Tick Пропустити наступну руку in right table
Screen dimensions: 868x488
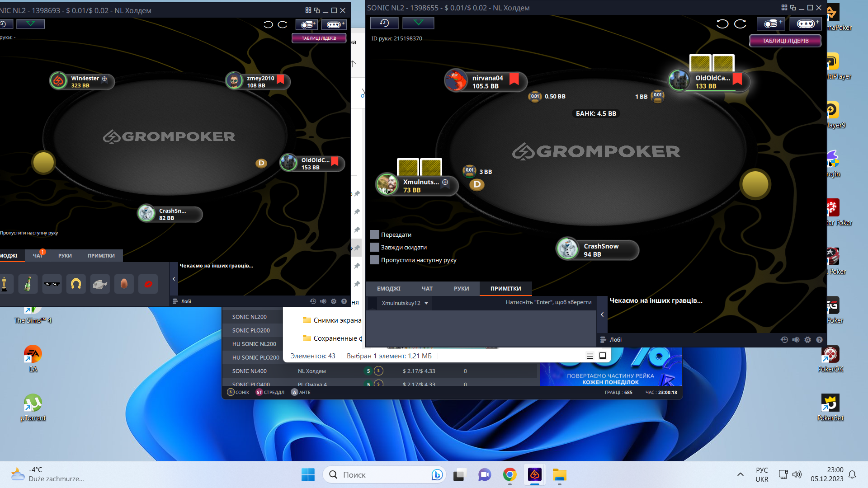click(374, 260)
